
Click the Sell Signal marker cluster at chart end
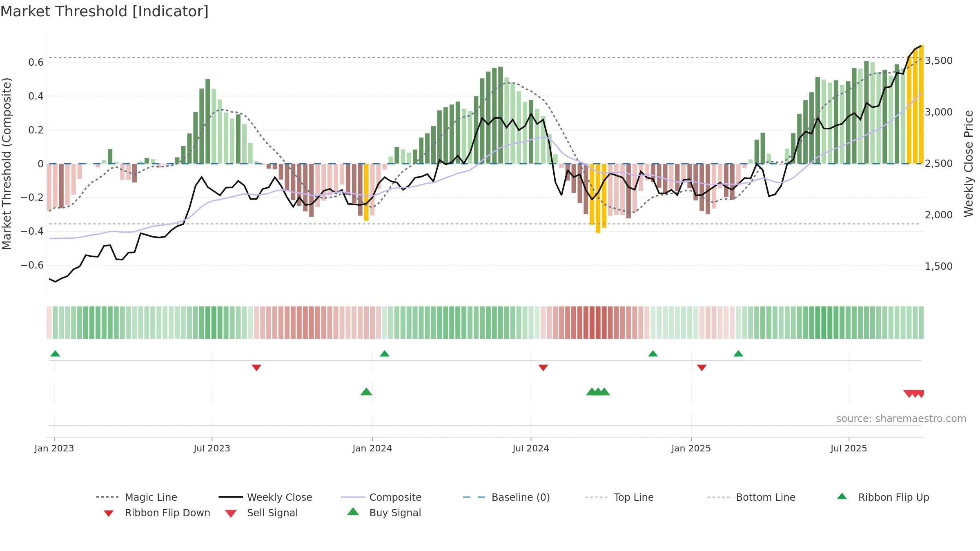[x=915, y=394]
